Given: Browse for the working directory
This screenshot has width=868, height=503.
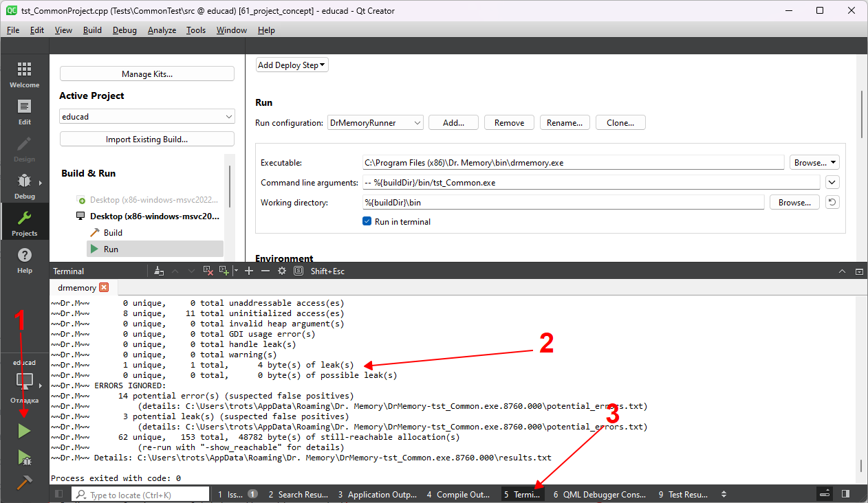Looking at the screenshot, I should (794, 203).
